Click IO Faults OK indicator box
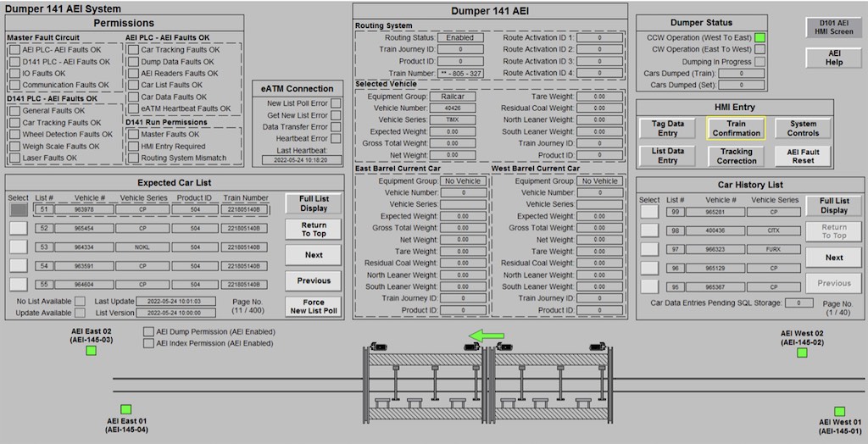Viewport: 868px width, 444px height. 14,73
